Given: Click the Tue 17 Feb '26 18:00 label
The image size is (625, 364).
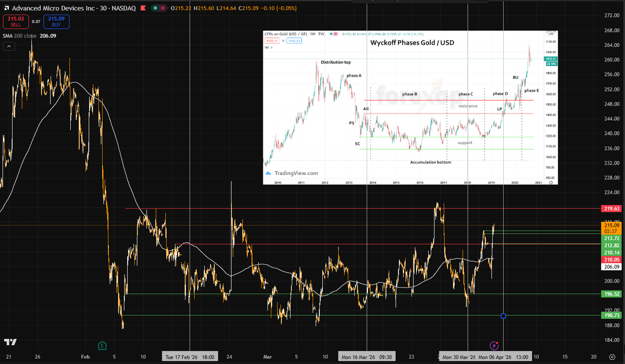Looking at the screenshot, I should (191, 358).
